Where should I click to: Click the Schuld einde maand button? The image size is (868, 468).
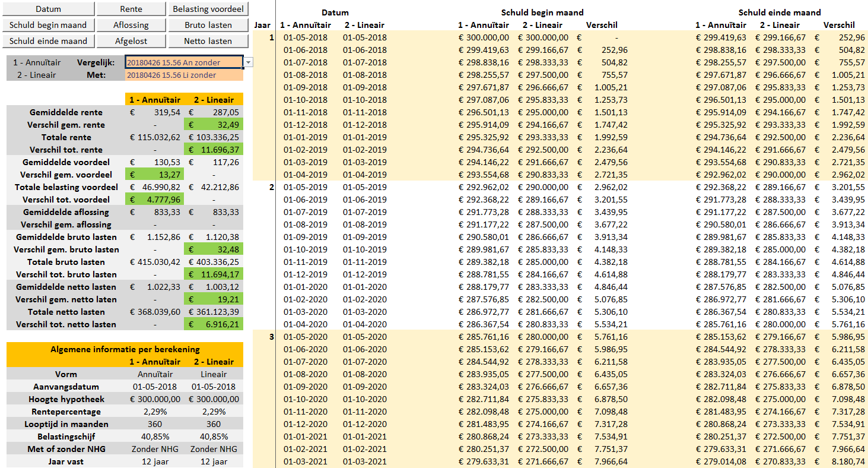coord(48,41)
